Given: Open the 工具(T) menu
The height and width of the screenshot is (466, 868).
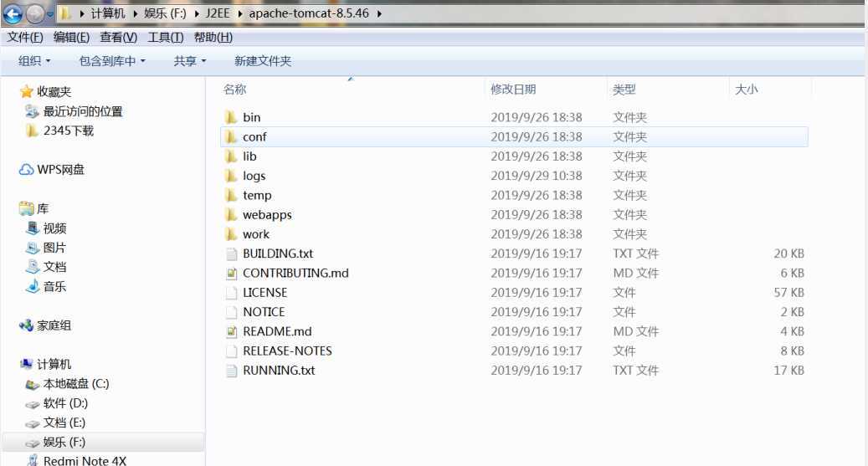Looking at the screenshot, I should (x=166, y=37).
